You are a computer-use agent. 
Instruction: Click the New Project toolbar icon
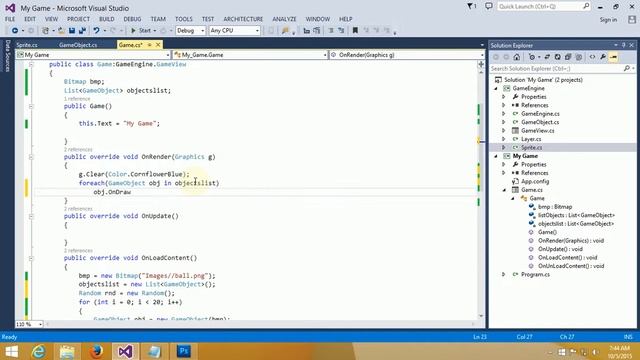(46, 31)
